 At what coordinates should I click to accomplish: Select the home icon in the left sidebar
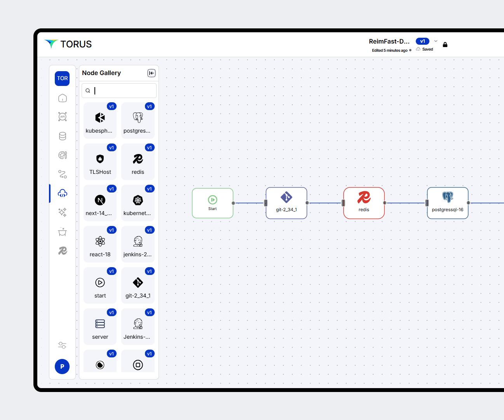62,98
